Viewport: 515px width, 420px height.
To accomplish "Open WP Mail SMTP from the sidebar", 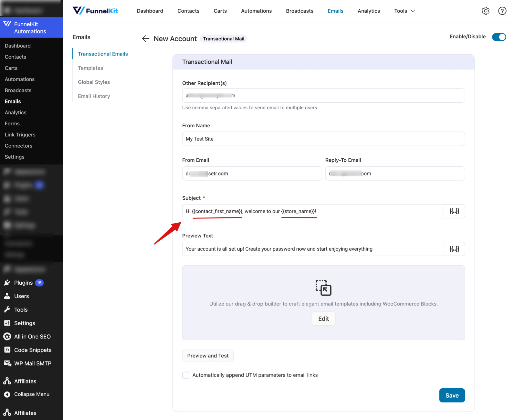I will coord(32,363).
